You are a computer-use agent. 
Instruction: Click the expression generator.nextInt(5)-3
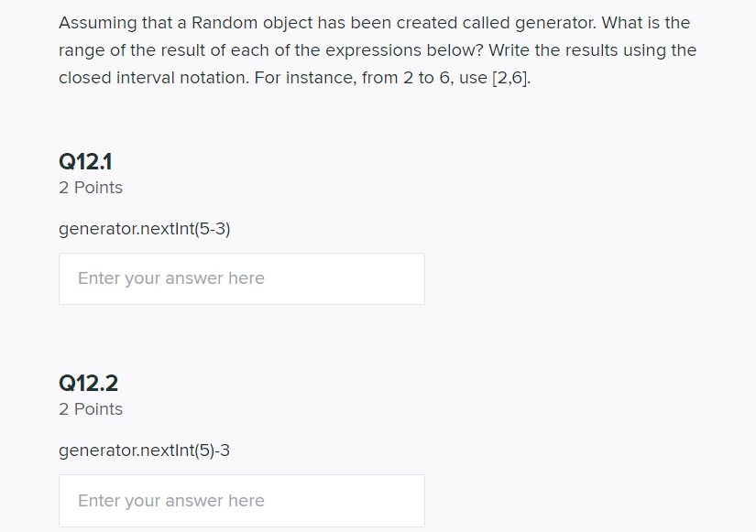click(144, 451)
